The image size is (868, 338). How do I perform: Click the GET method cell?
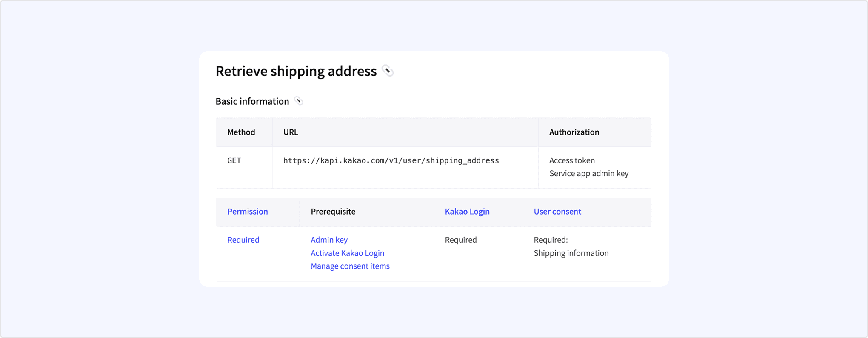(x=234, y=160)
